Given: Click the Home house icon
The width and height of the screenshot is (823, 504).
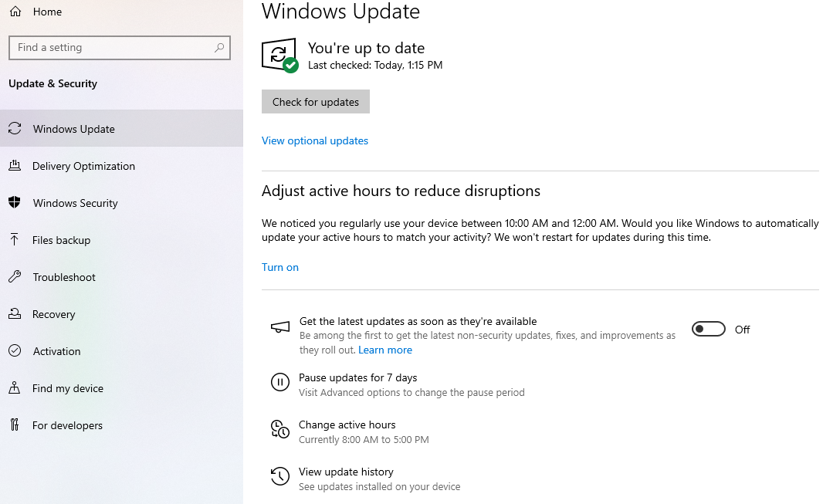Looking at the screenshot, I should tap(15, 11).
